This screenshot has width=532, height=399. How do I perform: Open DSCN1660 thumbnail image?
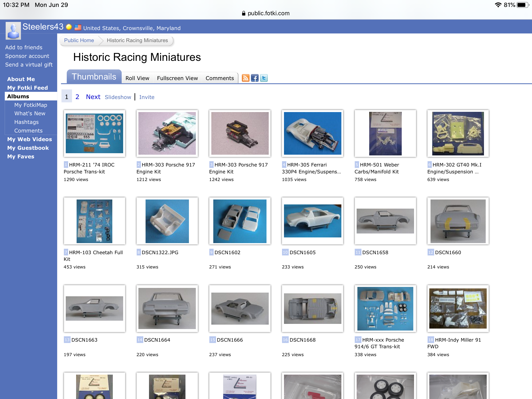tap(458, 221)
